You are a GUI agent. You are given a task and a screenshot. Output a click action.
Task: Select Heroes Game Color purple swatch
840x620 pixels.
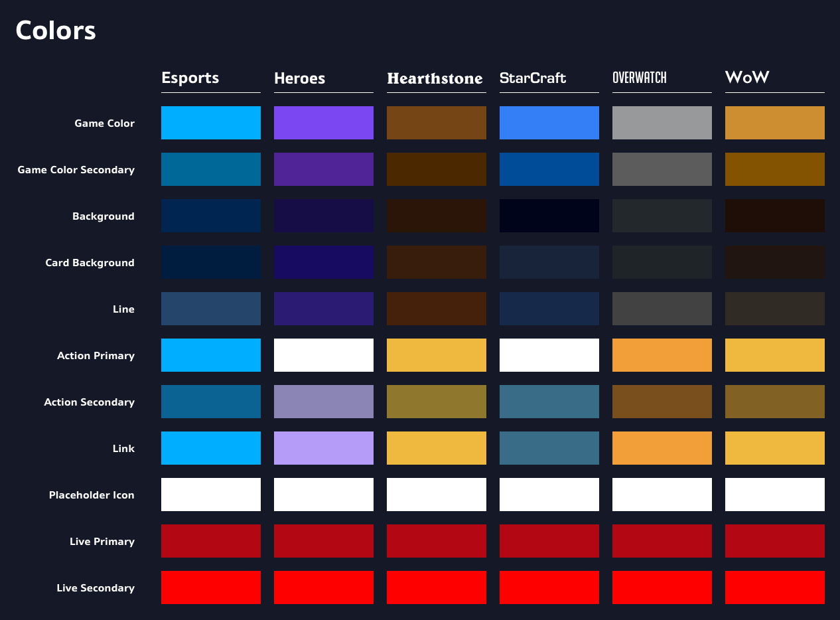click(x=324, y=123)
